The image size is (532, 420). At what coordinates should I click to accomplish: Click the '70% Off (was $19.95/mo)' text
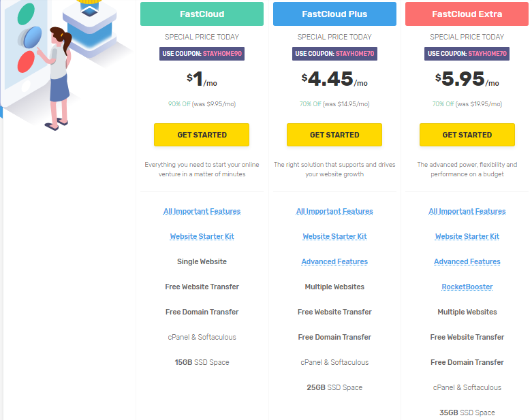[x=467, y=104]
